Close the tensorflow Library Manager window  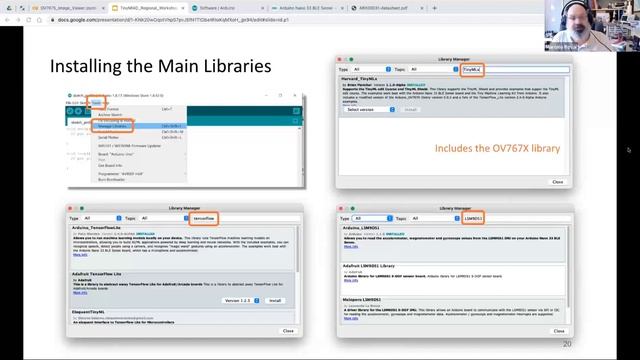(288, 331)
